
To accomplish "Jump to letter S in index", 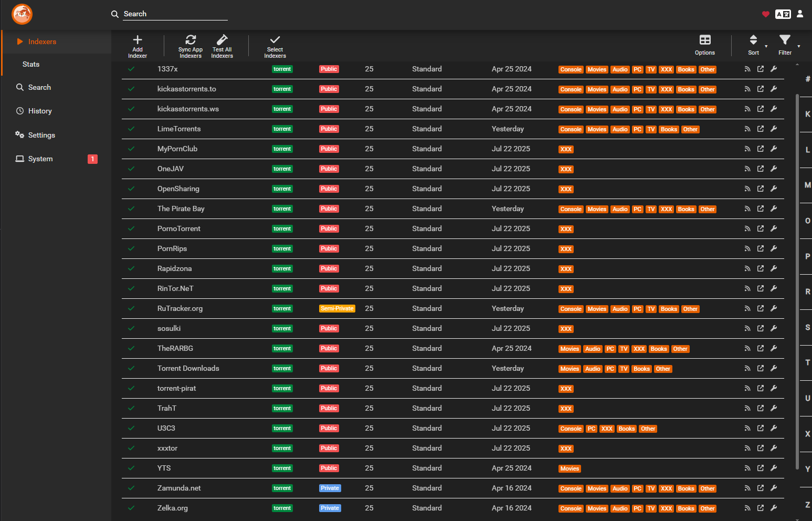I will tap(807, 327).
